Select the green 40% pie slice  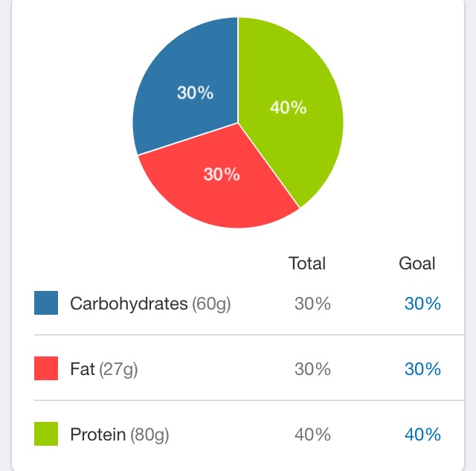click(289, 109)
